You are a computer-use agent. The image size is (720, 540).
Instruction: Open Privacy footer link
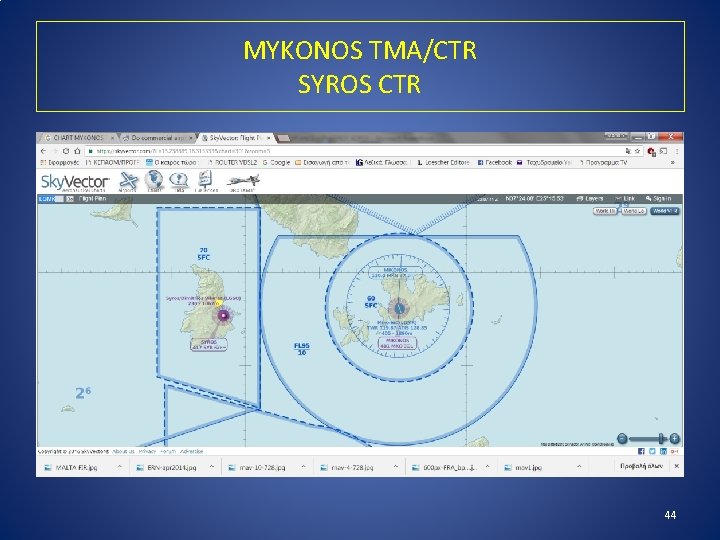pos(147,451)
